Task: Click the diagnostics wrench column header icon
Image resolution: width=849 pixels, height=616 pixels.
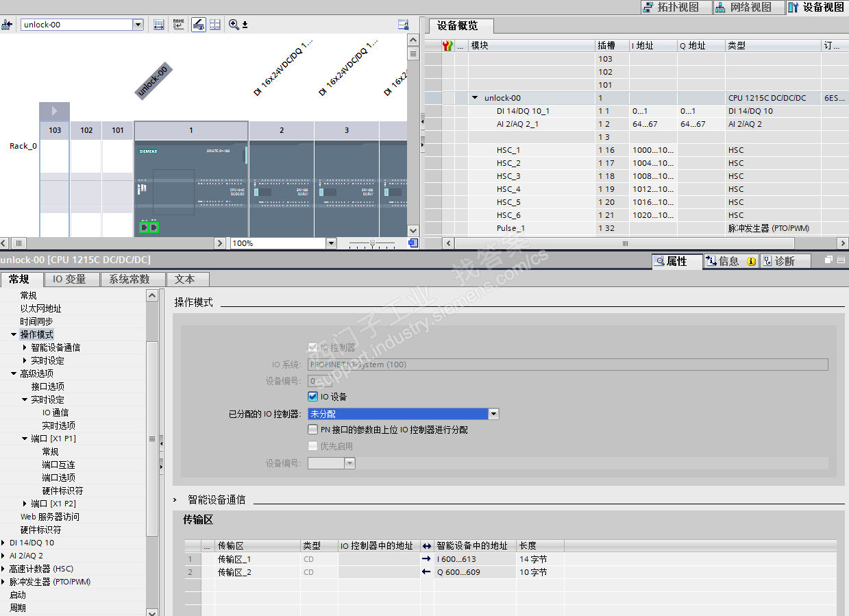Action: coord(447,46)
